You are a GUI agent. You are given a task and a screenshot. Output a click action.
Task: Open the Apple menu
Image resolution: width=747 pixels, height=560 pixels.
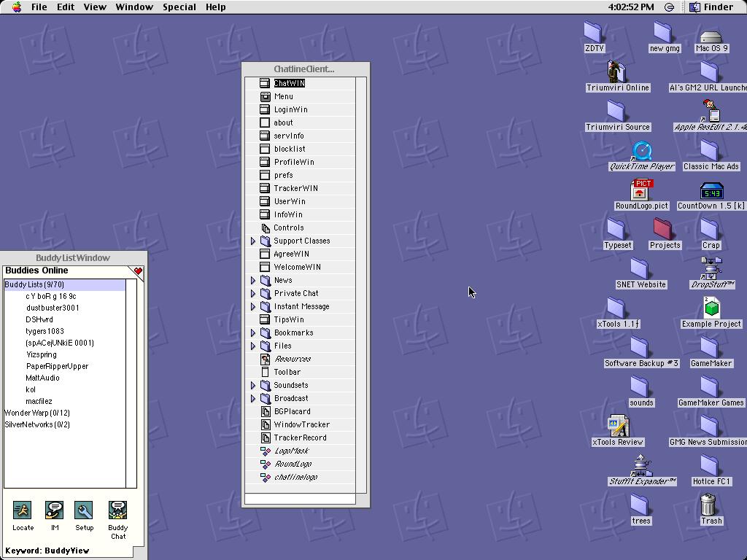[17, 7]
